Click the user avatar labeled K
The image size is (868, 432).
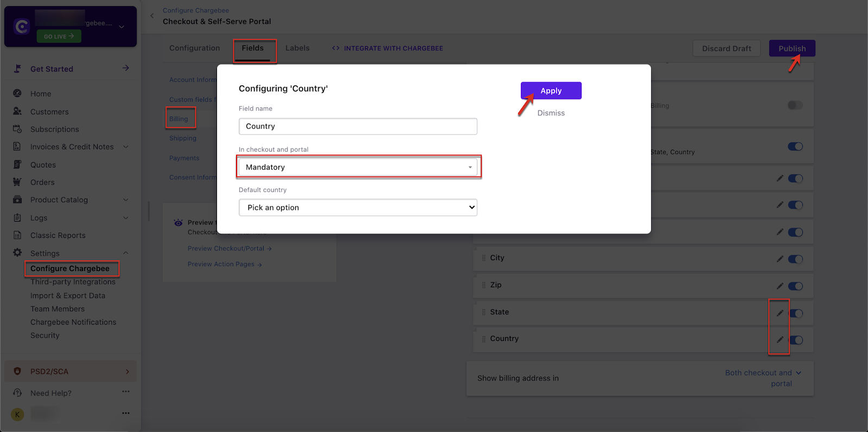(x=17, y=415)
